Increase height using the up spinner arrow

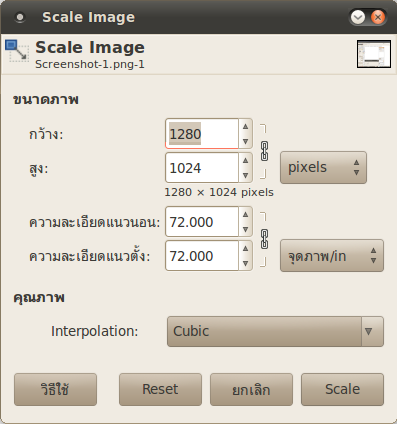(246, 160)
